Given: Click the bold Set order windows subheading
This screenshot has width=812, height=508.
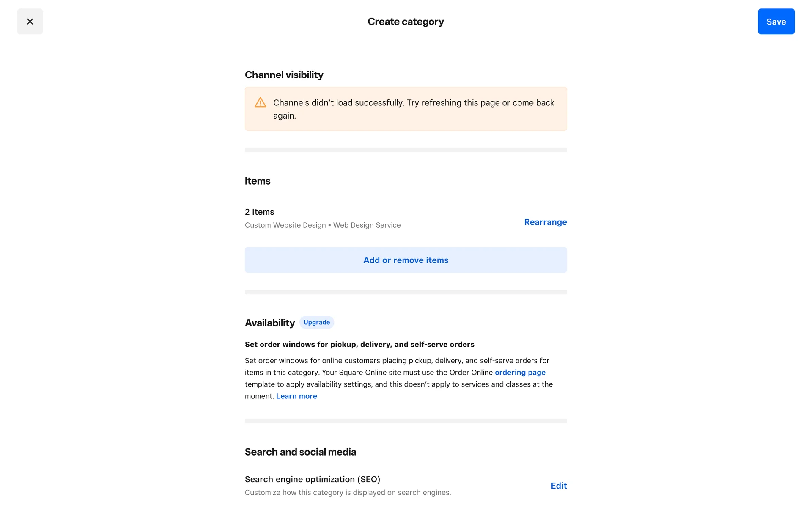Looking at the screenshot, I should tap(359, 345).
